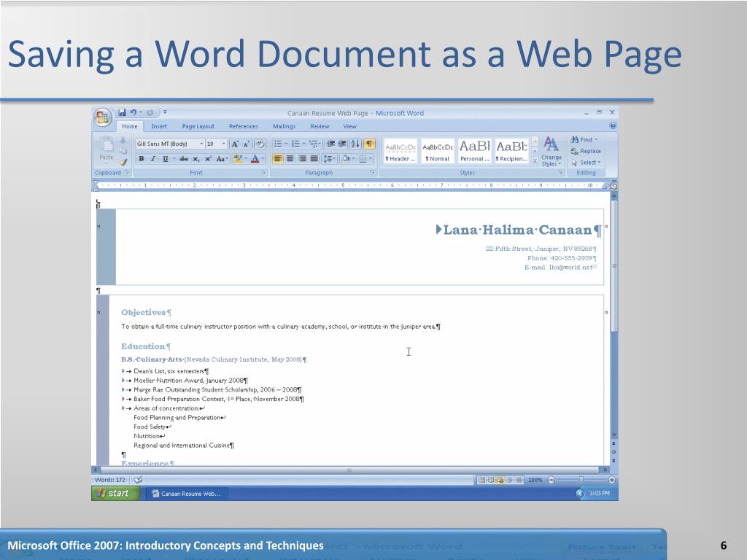
Task: Click the Decrease Indent icon
Action: point(330,144)
